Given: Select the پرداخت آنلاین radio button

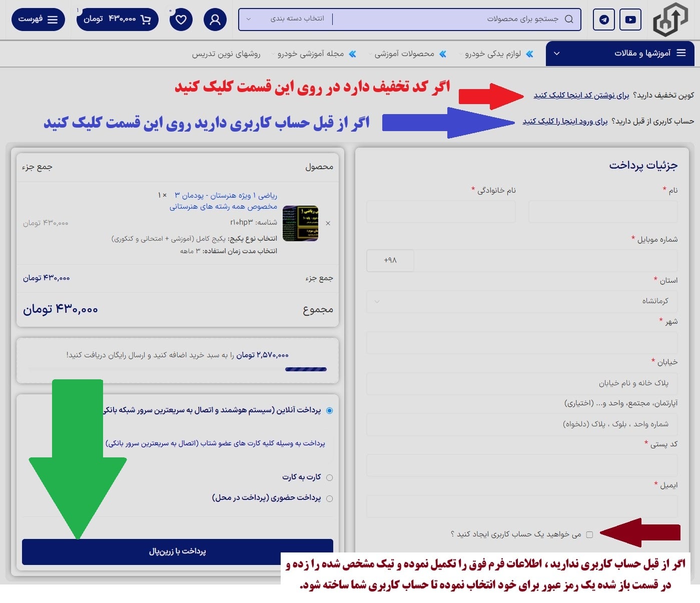Looking at the screenshot, I should [x=329, y=410].
